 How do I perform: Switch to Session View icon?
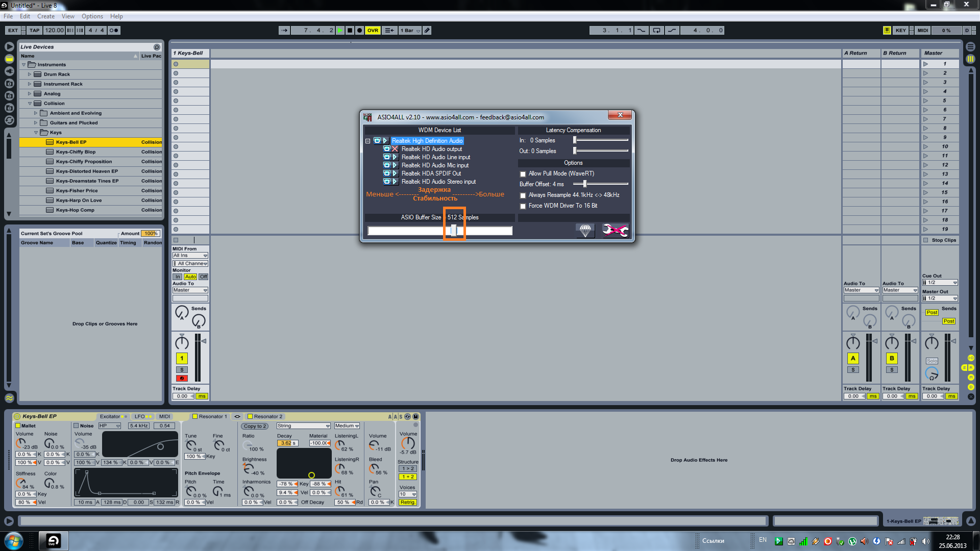click(970, 59)
